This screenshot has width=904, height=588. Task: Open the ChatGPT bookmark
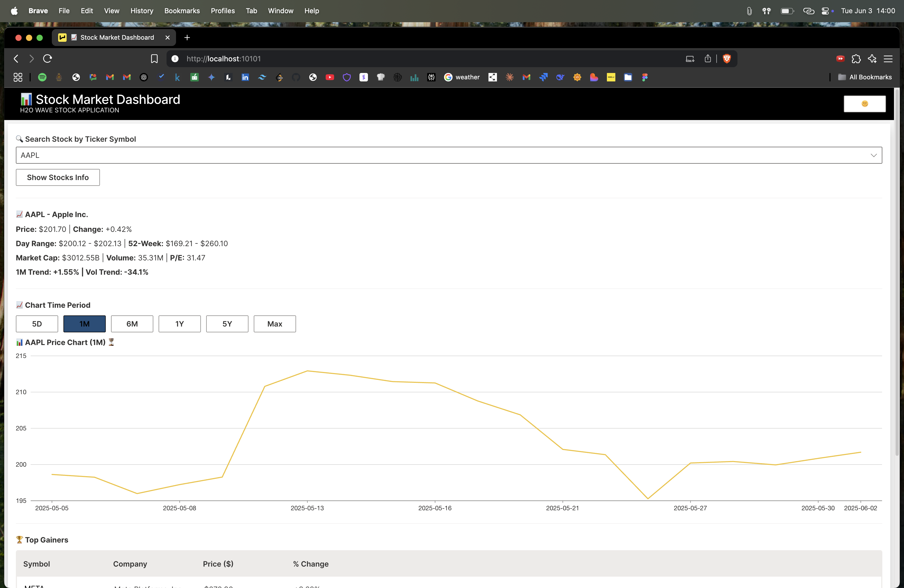[144, 77]
